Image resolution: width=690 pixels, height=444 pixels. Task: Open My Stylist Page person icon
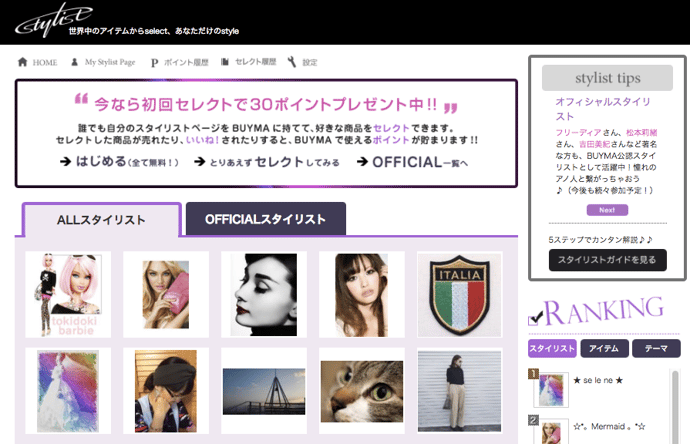tap(75, 62)
